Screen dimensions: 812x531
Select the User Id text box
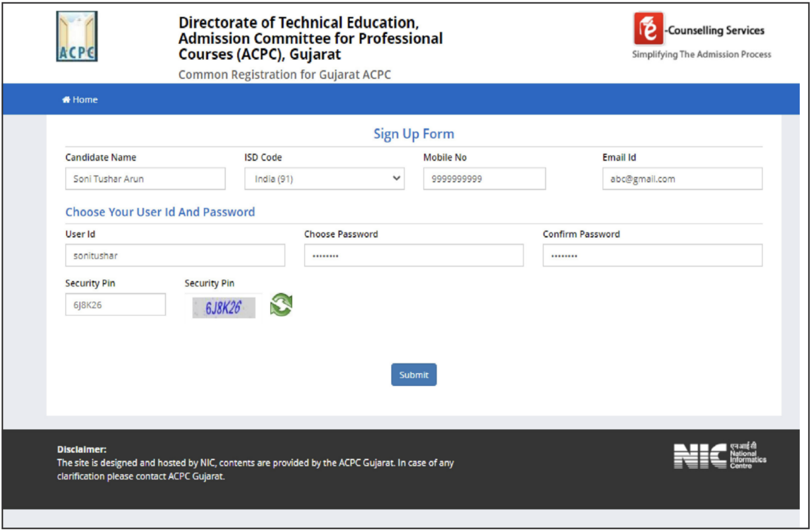175,255
